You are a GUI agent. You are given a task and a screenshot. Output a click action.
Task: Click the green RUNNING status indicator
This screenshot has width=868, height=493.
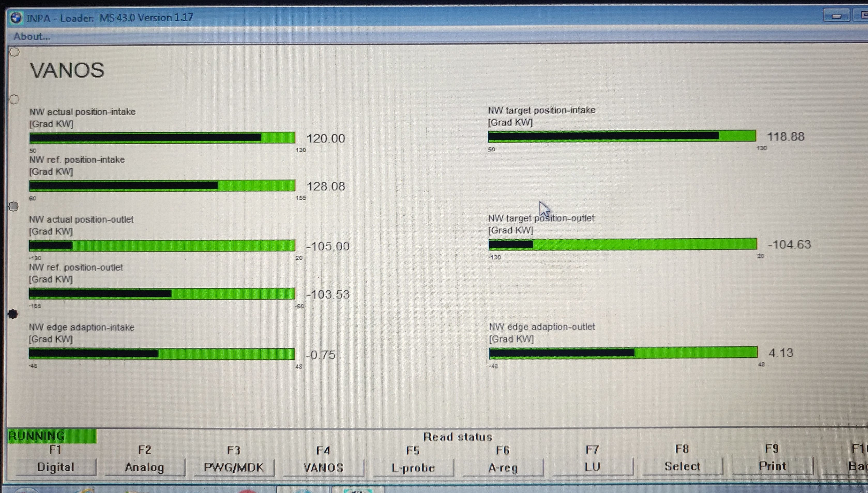coord(52,436)
